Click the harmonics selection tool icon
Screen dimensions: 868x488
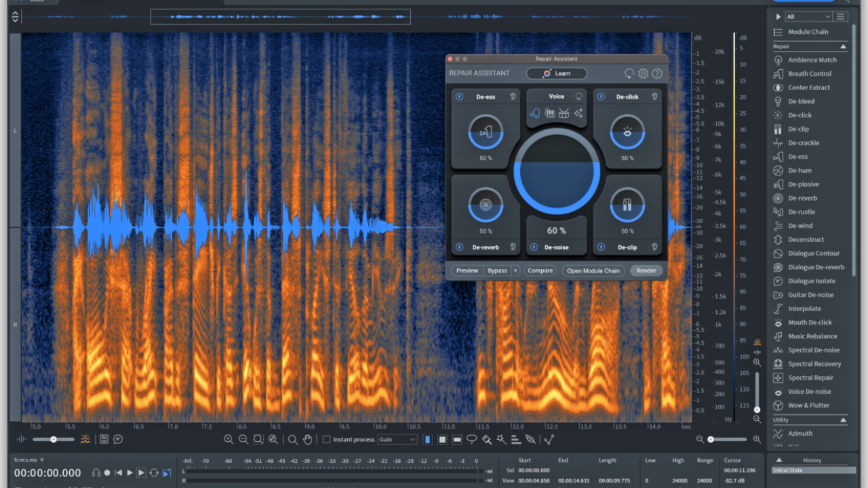pyautogui.click(x=516, y=439)
